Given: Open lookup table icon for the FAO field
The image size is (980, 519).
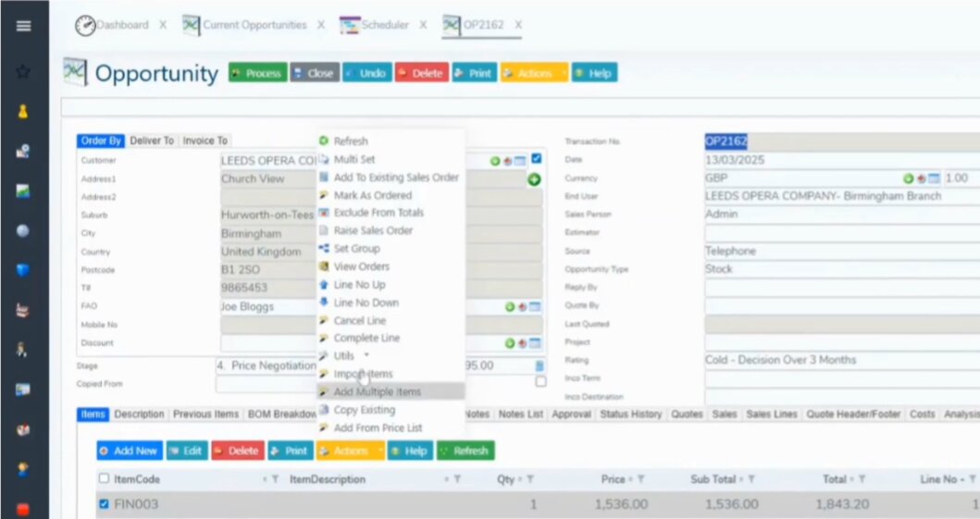Looking at the screenshot, I should (535, 307).
